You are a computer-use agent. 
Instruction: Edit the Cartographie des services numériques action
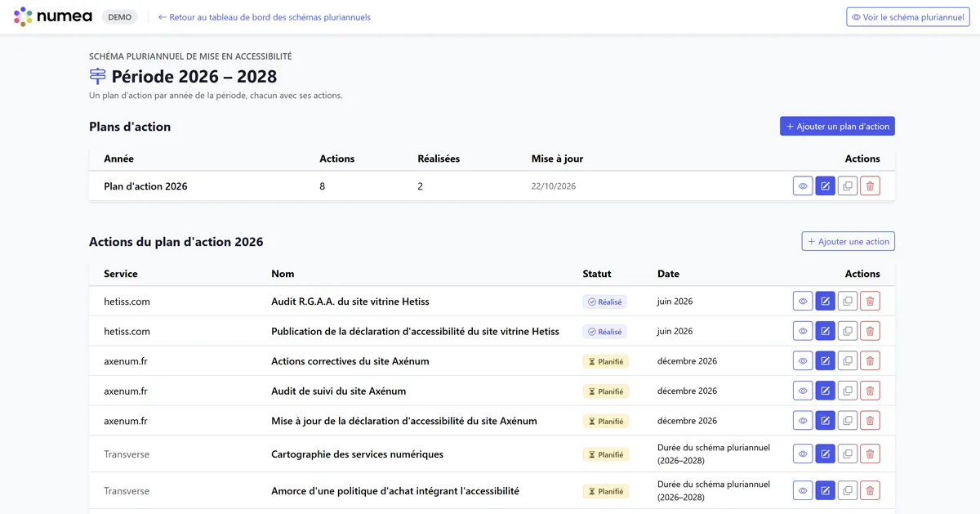point(825,454)
